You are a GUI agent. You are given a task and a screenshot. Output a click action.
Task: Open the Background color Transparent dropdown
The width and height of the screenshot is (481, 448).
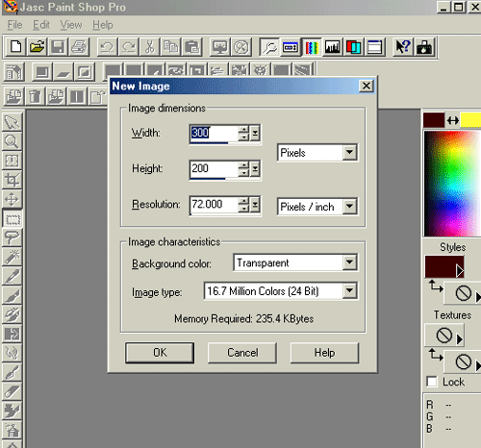pyautogui.click(x=349, y=262)
